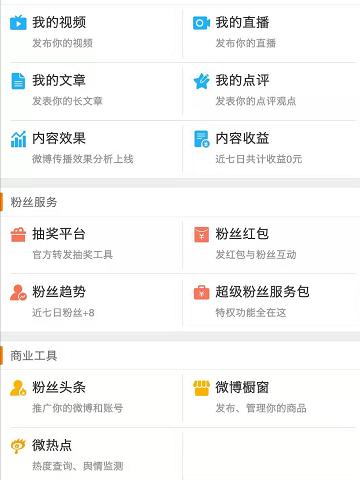The width and height of the screenshot is (360, 480).
Task: Tap the 粉丝红包 red envelope icon
Action: [x=201, y=234]
